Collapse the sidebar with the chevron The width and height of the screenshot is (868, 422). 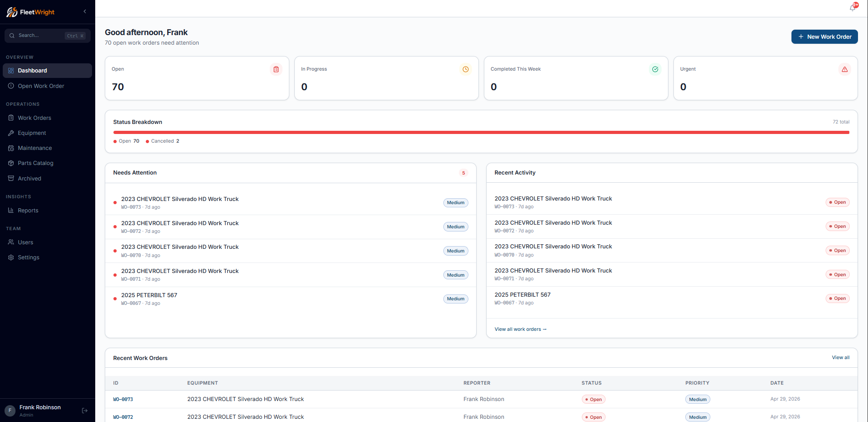[x=85, y=11]
